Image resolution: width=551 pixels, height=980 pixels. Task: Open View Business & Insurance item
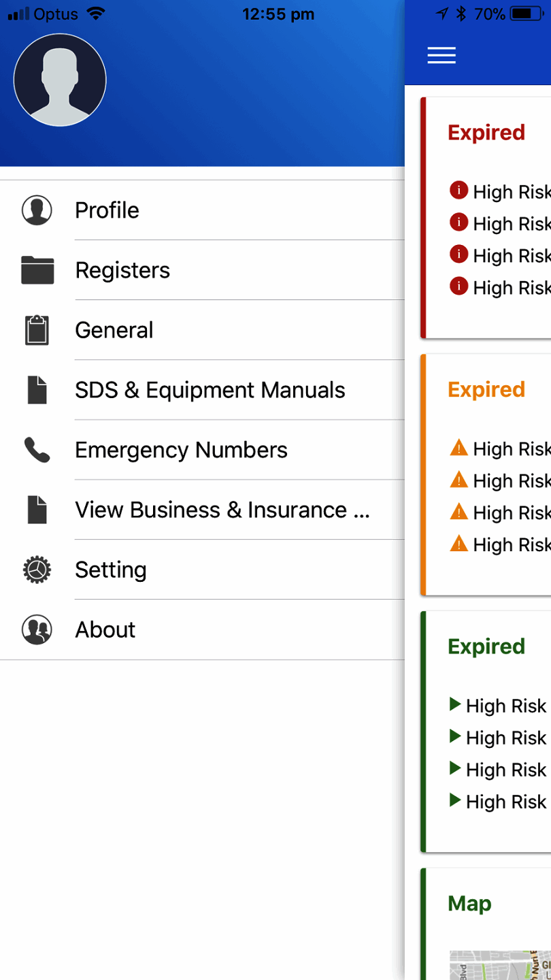pos(222,510)
